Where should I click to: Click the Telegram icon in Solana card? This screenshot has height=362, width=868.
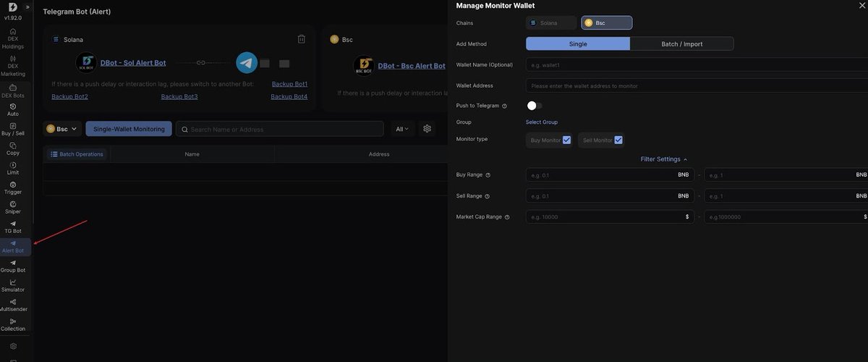(x=247, y=63)
